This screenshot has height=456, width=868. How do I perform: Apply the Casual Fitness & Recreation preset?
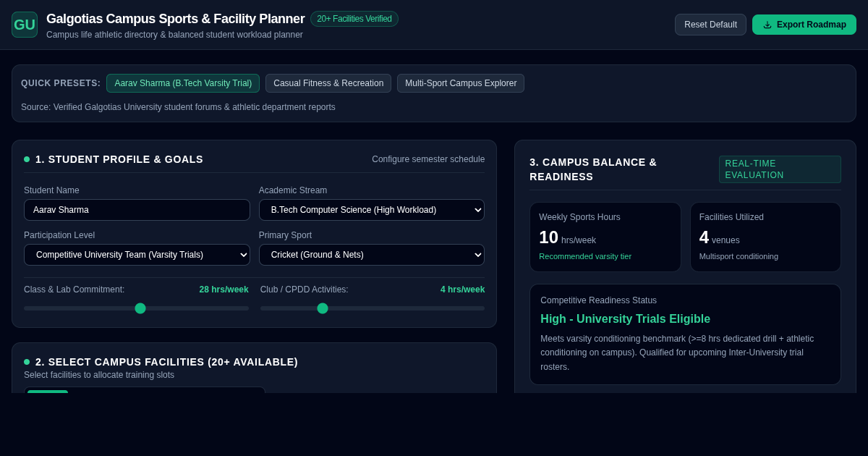point(328,83)
